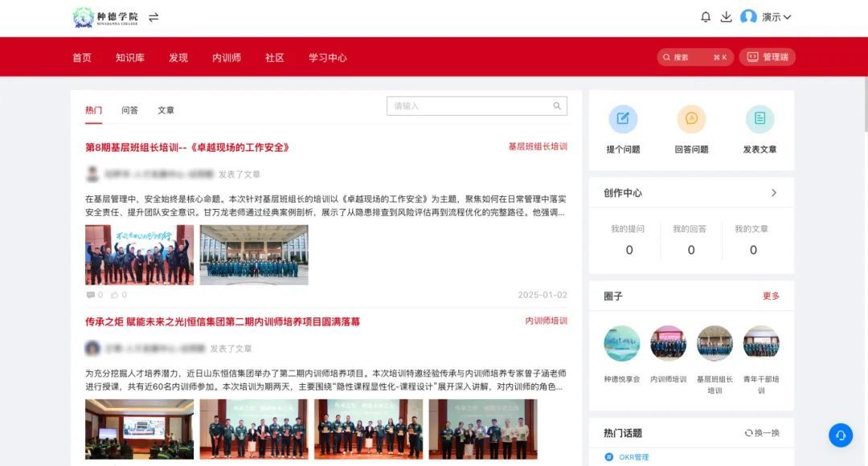The width and height of the screenshot is (868, 466).
Task: Expand 创作中心 with the chevron arrow
Action: pyautogui.click(x=774, y=193)
